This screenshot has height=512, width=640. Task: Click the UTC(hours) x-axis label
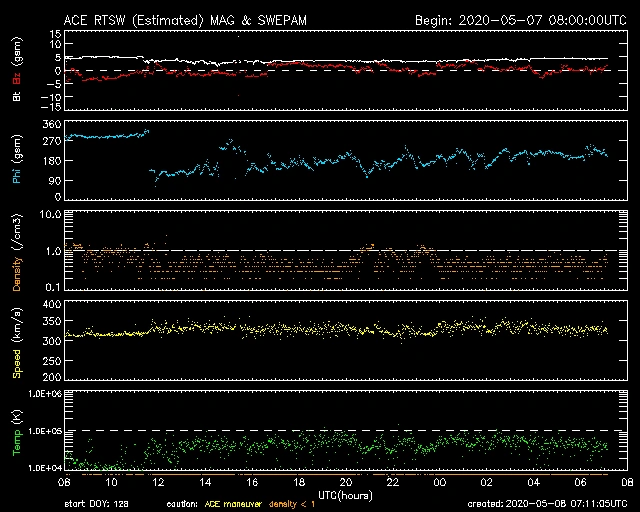pyautogui.click(x=340, y=493)
